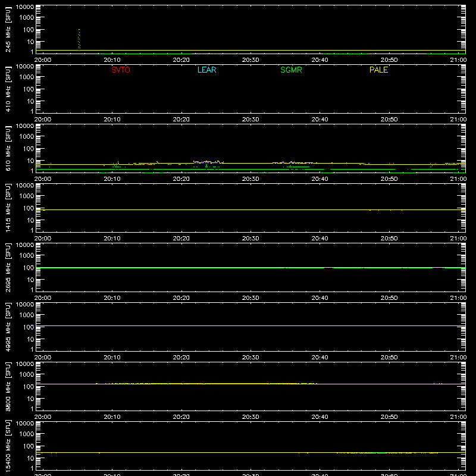The height and width of the screenshot is (476, 476).
Task: Select the 4995 MHz [SFU] axis title
Action: [x=8, y=327]
